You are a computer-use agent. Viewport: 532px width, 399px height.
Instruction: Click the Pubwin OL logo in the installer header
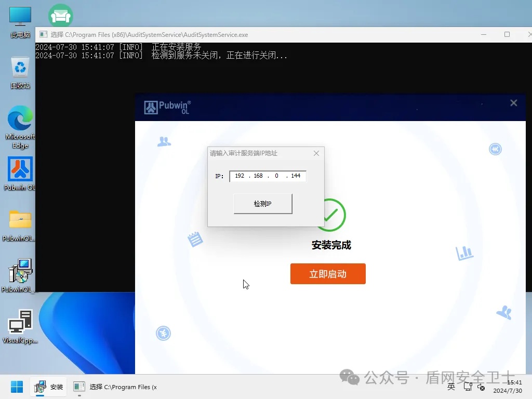click(167, 107)
